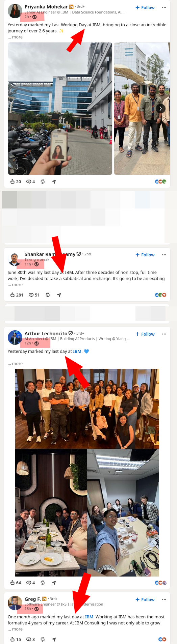Viewport: 177px width, 644px height.
Task: Show next image in Priyanka's photo carousel
Action: [x=160, y=108]
